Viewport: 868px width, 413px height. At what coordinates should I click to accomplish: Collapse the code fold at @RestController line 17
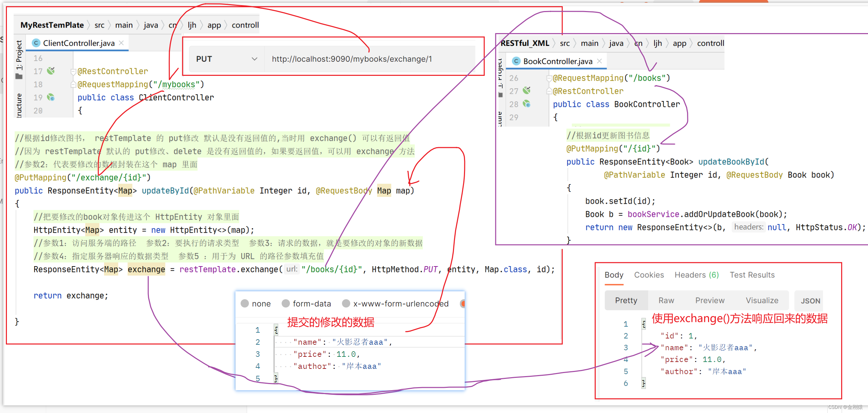pyautogui.click(x=73, y=72)
